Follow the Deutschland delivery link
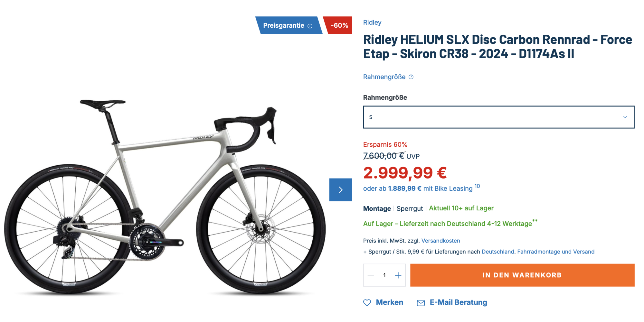The image size is (644, 322). tap(497, 252)
